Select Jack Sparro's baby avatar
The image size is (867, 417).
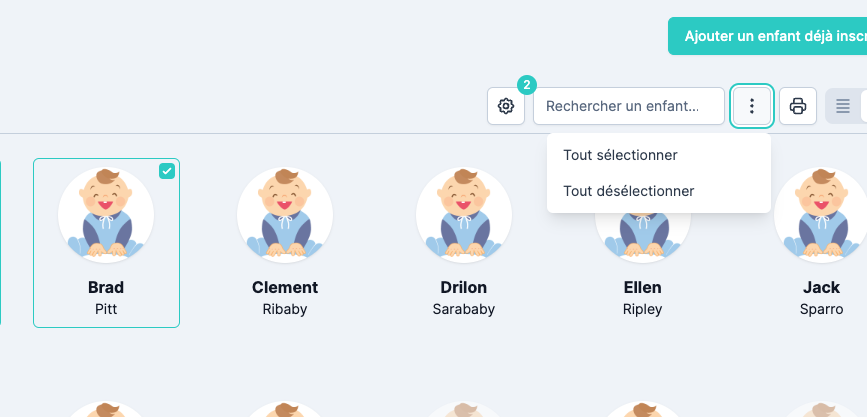(821, 215)
